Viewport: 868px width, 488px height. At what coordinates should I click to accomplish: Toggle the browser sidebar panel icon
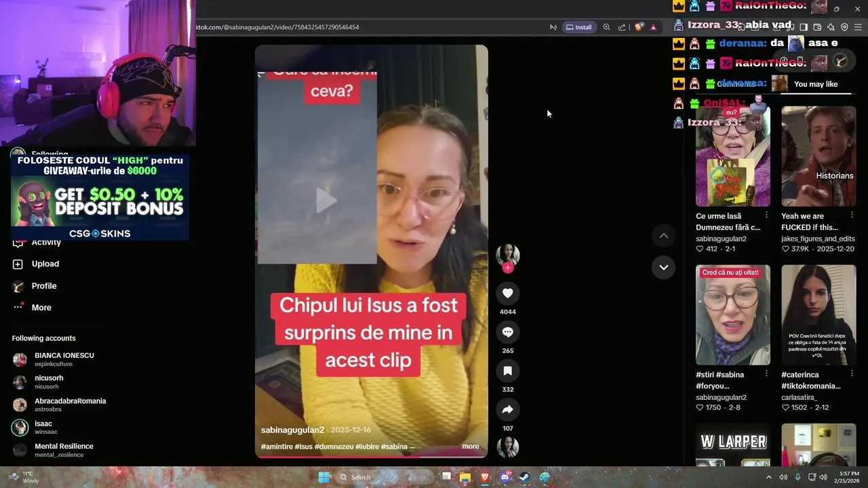(804, 27)
